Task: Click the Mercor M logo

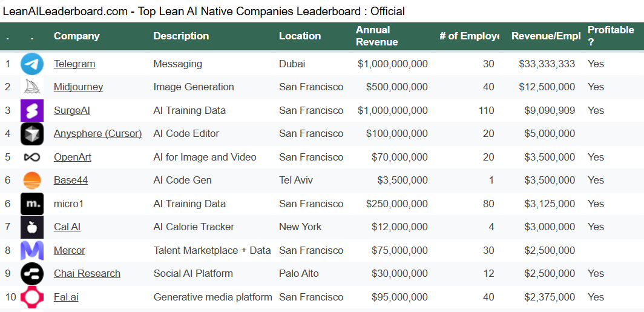Action: click(x=32, y=250)
